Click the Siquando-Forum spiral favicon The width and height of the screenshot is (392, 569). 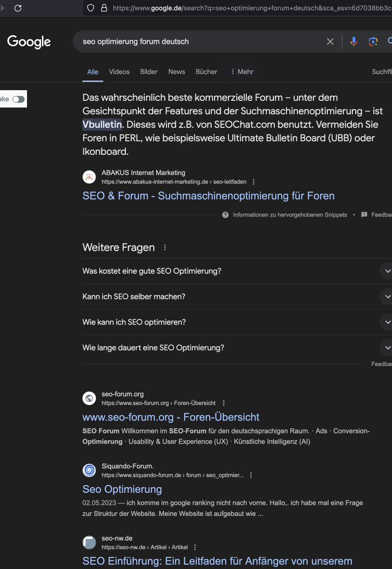(89, 470)
